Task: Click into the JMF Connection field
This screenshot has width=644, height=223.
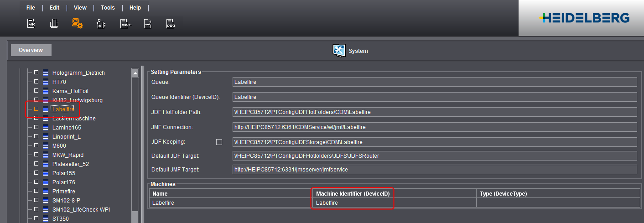Action: (434, 127)
